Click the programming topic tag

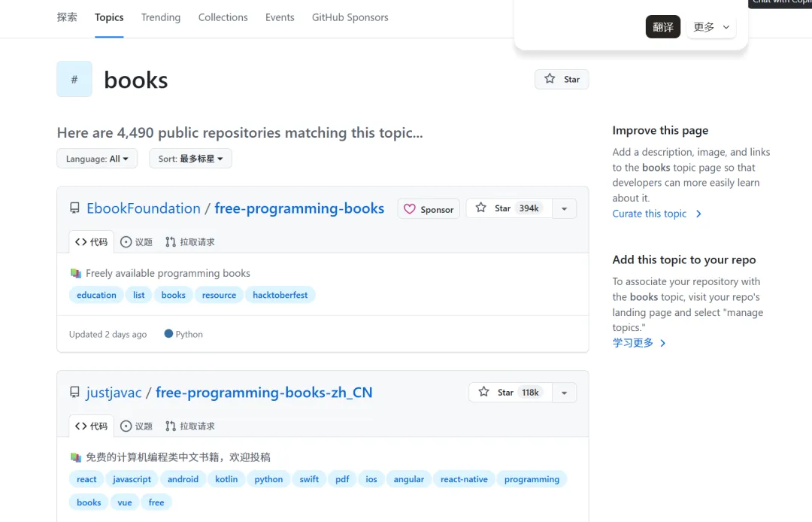click(x=532, y=479)
